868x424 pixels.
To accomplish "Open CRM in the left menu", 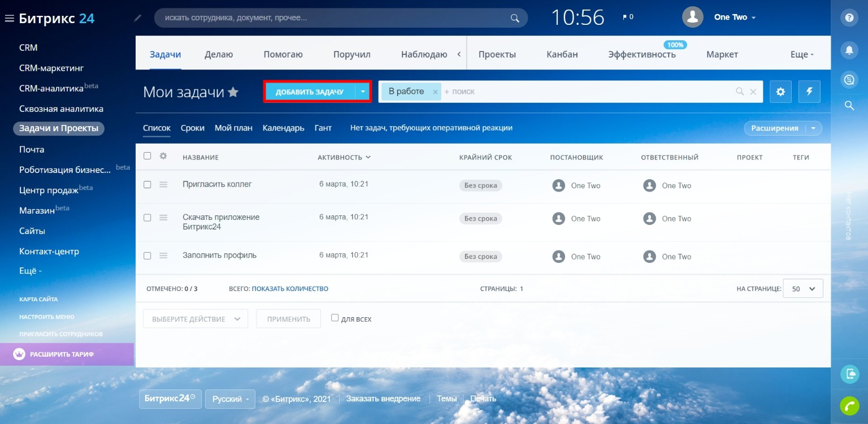I will pos(28,47).
